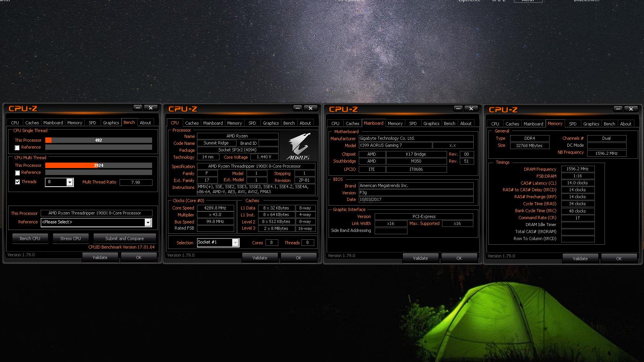Click OK in CPU window
The height and width of the screenshot is (362, 644).
point(299,258)
